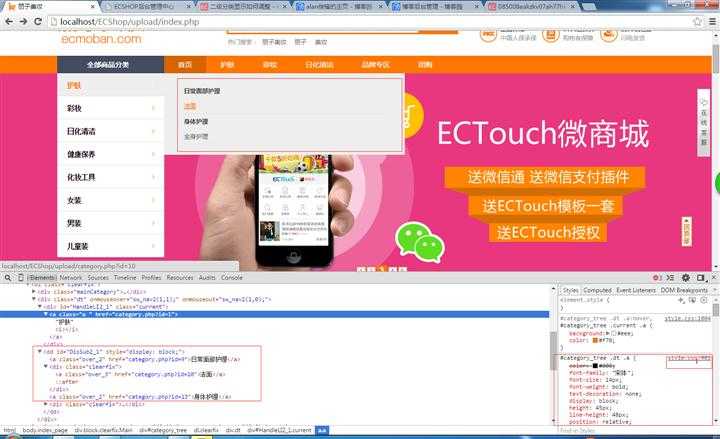
Task: Expand the mainCategory div node
Action: [34, 292]
